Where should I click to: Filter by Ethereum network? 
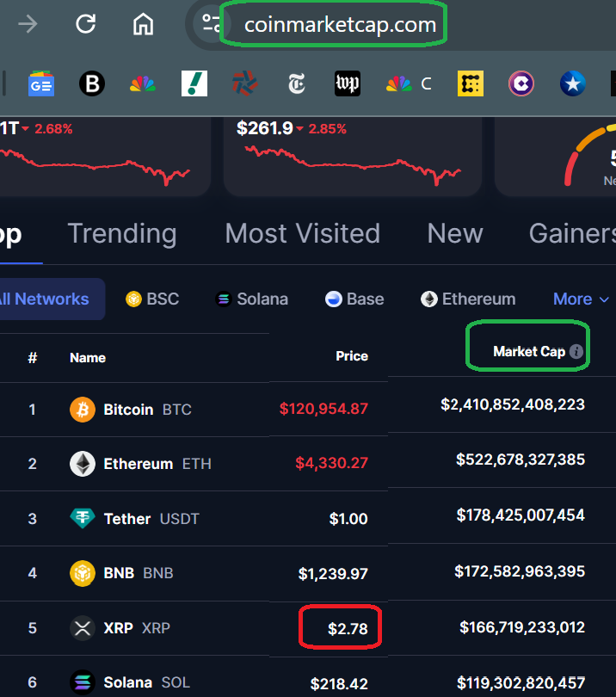pos(468,299)
